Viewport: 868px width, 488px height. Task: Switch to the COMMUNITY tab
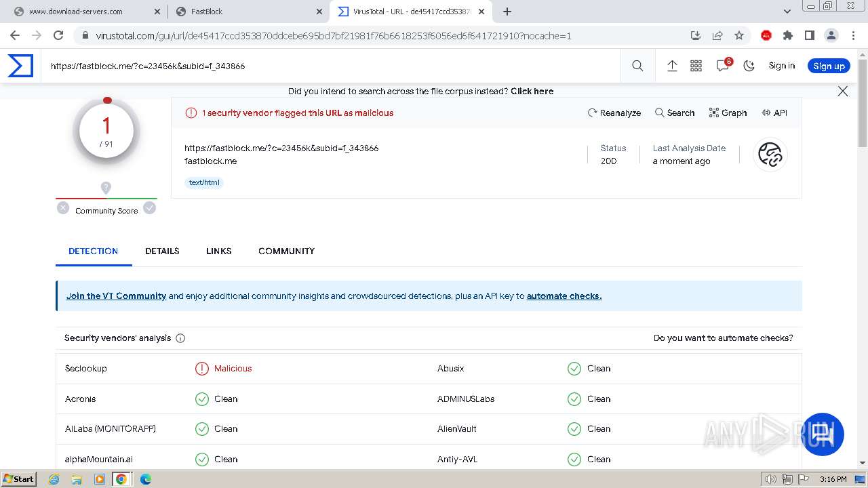[286, 251]
